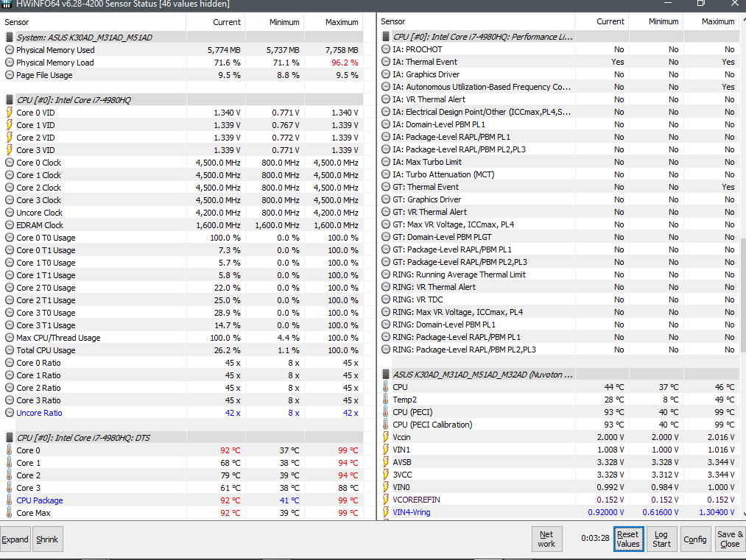Click Save & Close button
746x560 pixels.
729,539
